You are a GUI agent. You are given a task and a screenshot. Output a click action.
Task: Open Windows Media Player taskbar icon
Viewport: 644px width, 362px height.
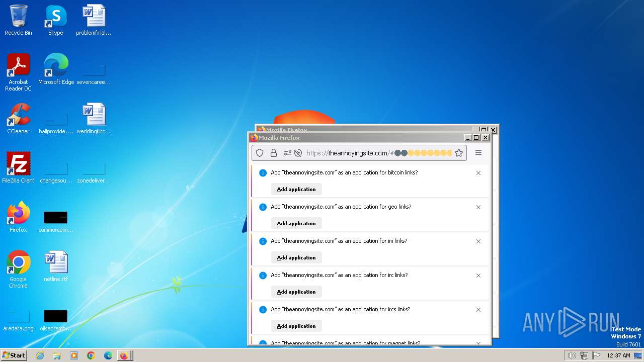[x=74, y=355]
